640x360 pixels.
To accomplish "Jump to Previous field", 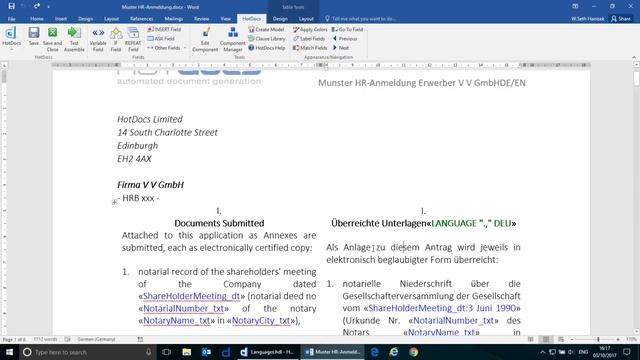I will [345, 38].
